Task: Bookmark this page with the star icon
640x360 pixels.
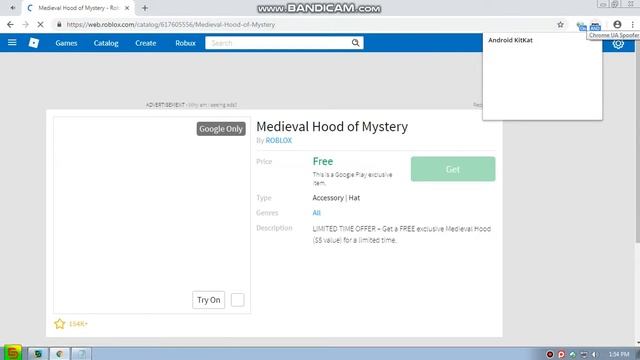Action: pyautogui.click(x=560, y=24)
